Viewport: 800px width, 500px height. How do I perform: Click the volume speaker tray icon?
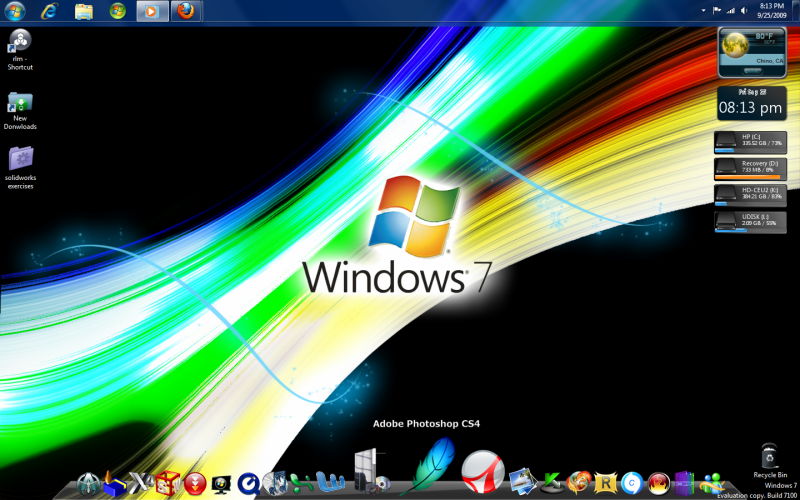tap(744, 10)
